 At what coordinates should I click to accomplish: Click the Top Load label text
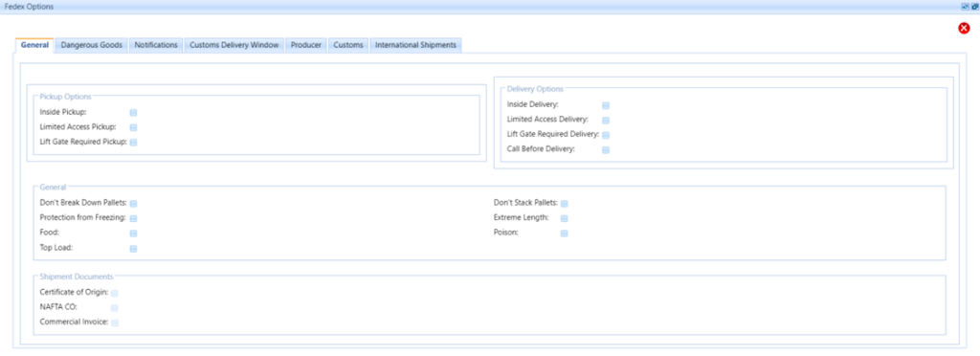[x=56, y=248]
